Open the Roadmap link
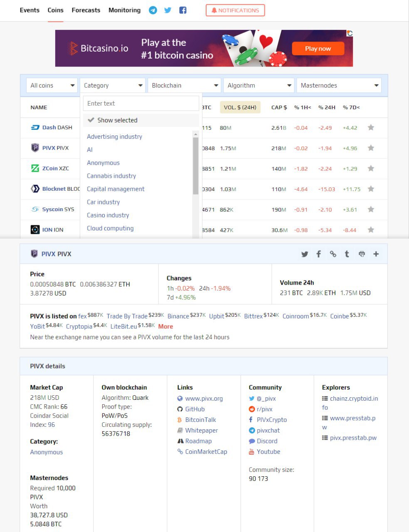Image resolution: width=409 pixels, height=532 pixels. (198, 441)
